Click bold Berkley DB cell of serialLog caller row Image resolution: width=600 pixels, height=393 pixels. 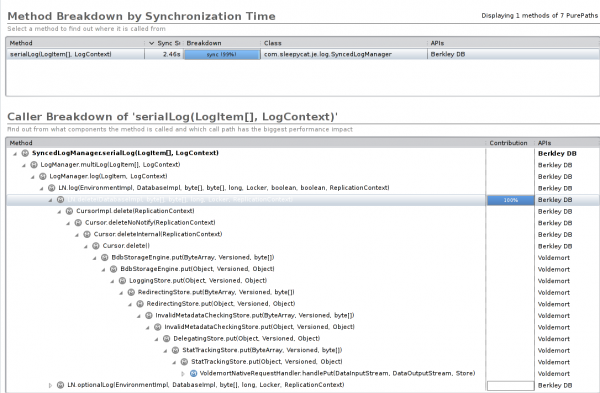(557, 153)
